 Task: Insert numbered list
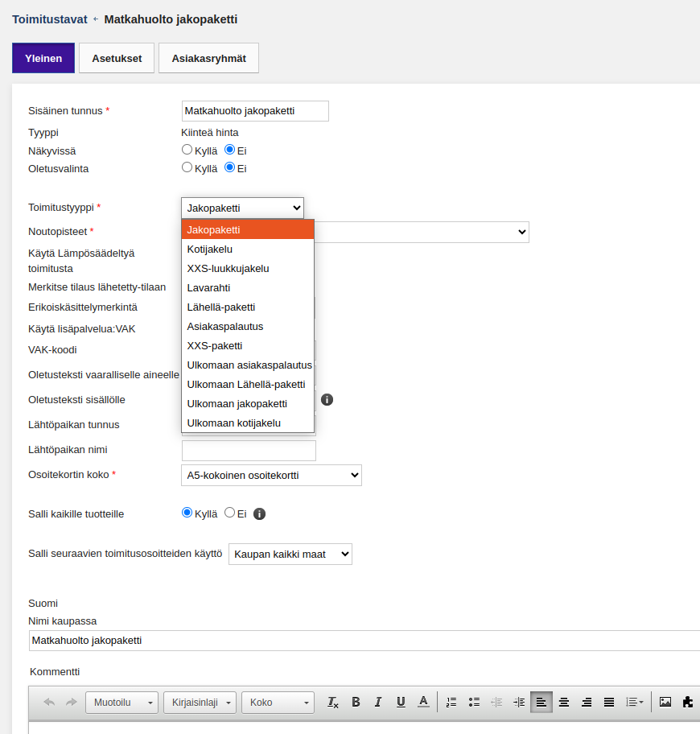click(x=451, y=702)
